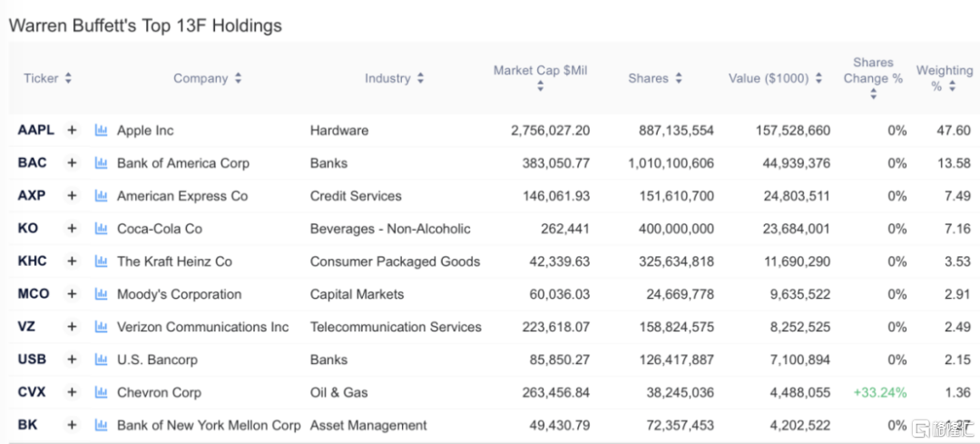Open the AAPL ticker link
Image resolution: width=980 pixels, height=444 pixels.
[x=35, y=130]
